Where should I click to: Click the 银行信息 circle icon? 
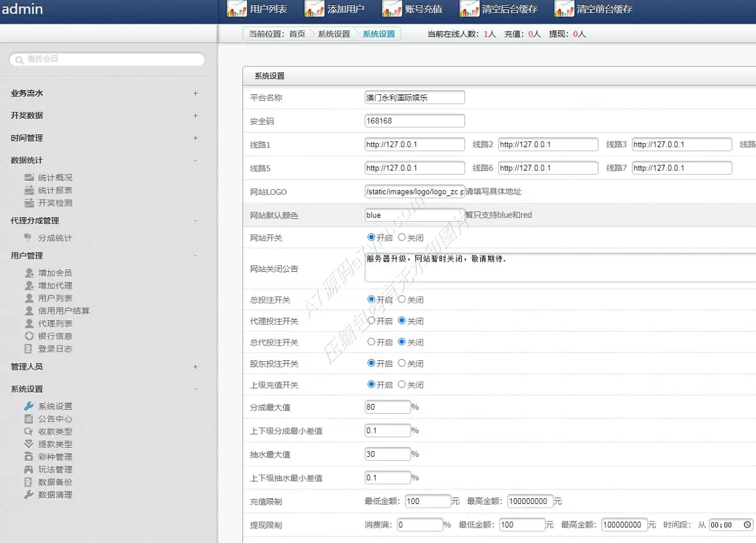(29, 336)
